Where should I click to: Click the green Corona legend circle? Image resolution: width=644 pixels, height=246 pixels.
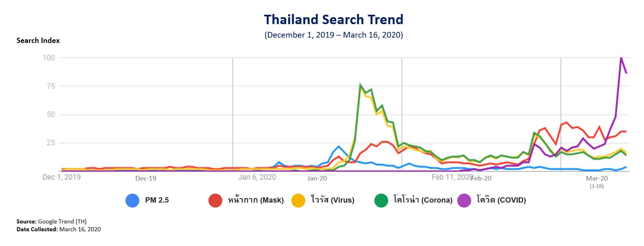(x=381, y=200)
